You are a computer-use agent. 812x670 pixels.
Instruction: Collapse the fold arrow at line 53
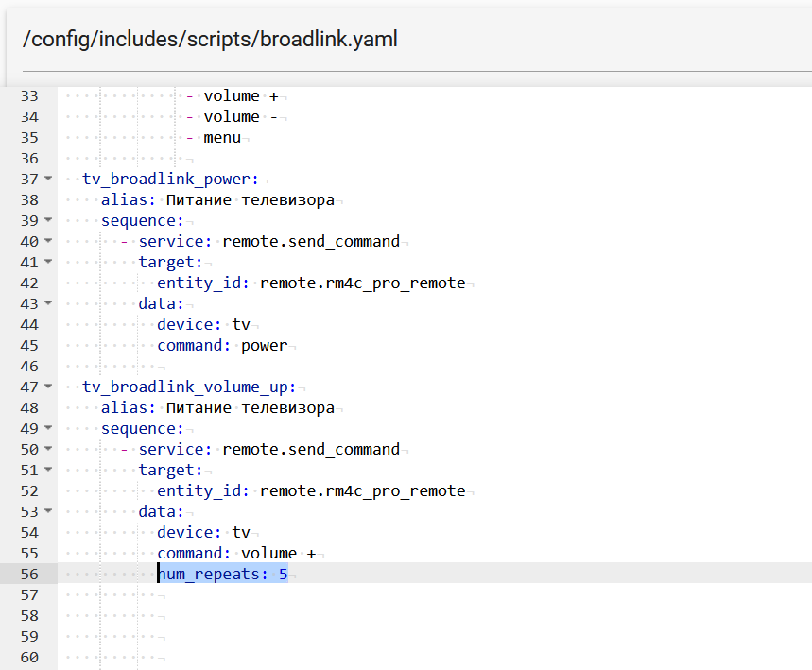48,511
